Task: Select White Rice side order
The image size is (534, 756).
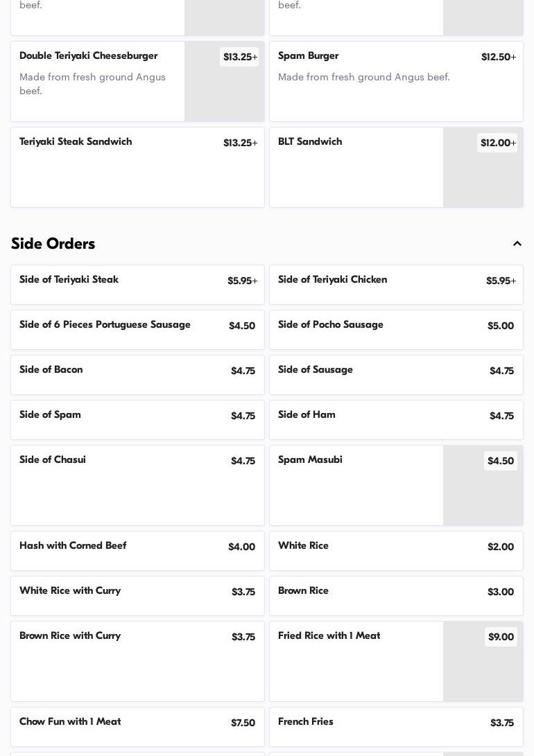Action: [x=396, y=551]
